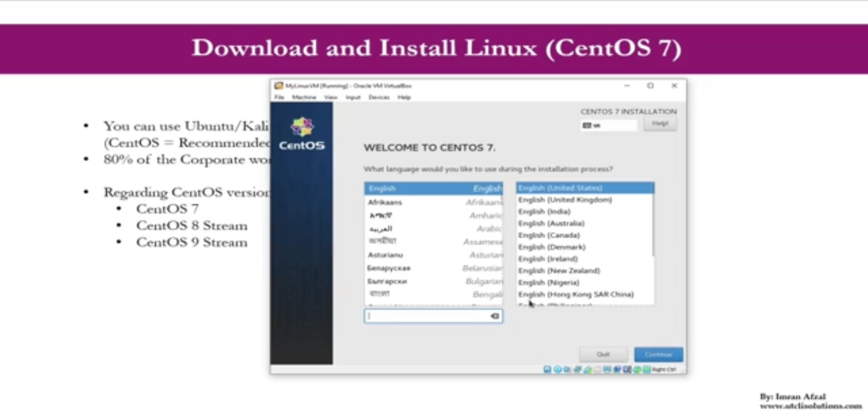
Task: Open the VirtualBox Help menu
Action: (404, 97)
